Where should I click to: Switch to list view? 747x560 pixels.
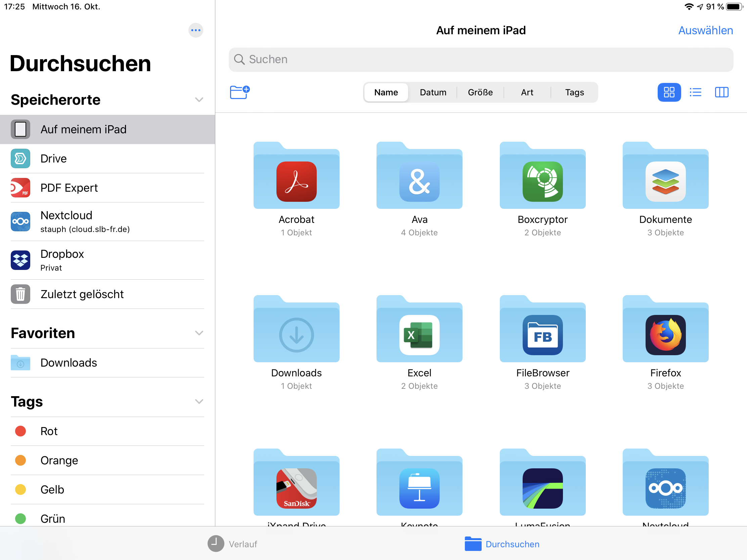695,92
